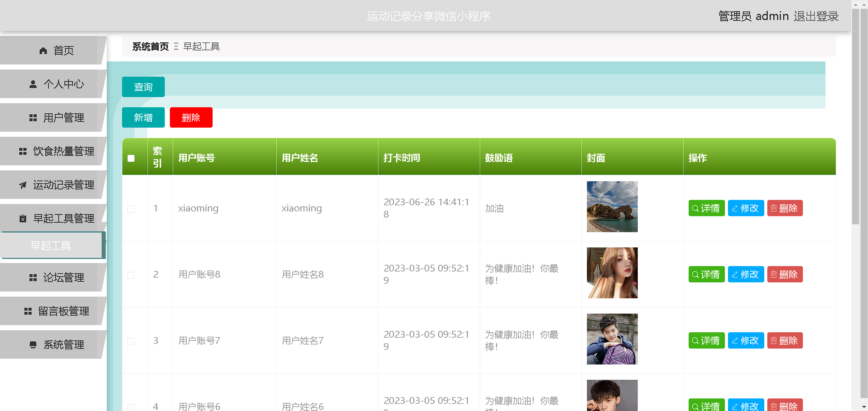Screen dimensions: 868x411
Task: Check the checkbox for xiaoming row
Action: (x=131, y=209)
